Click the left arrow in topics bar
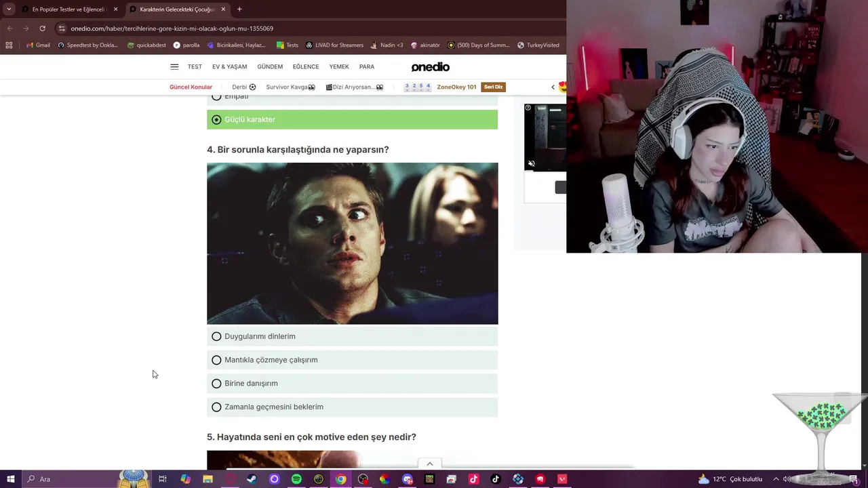 coord(553,87)
